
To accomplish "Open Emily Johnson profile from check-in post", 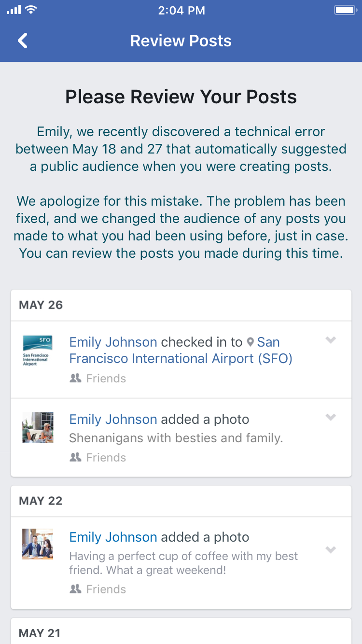I will pos(113,342).
